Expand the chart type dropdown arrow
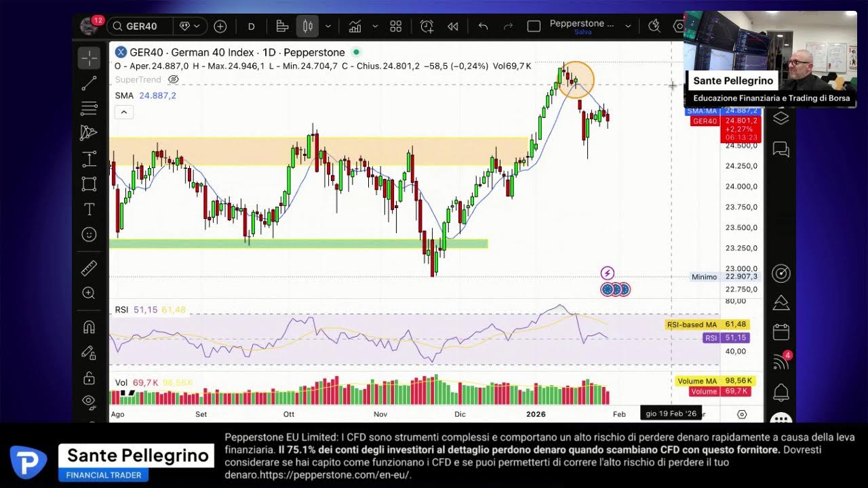Screen dimensions: 868x488 (328, 26)
